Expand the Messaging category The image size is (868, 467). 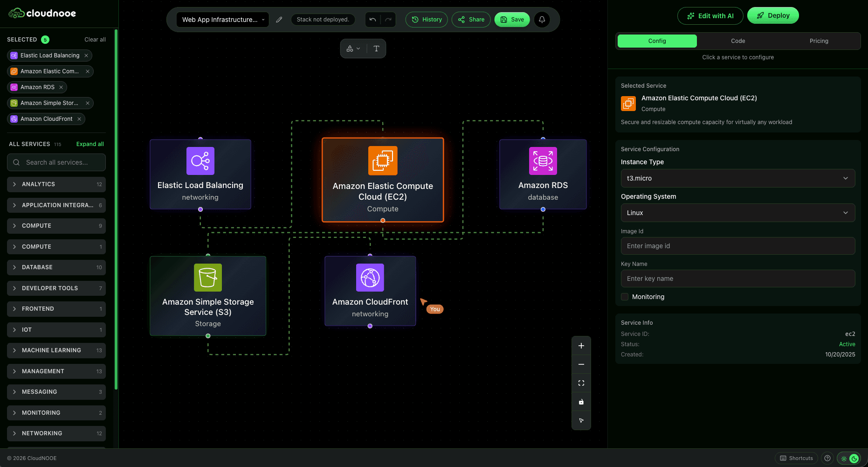56,392
